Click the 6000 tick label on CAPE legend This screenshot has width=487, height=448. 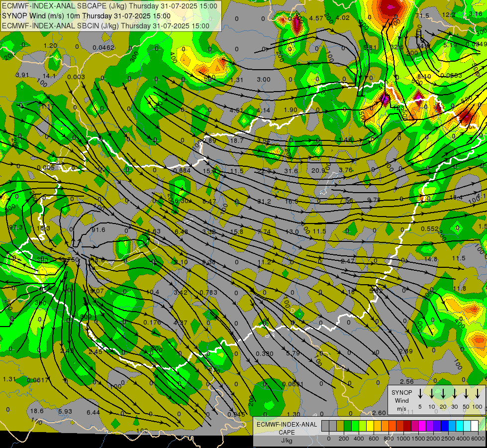coord(479,439)
